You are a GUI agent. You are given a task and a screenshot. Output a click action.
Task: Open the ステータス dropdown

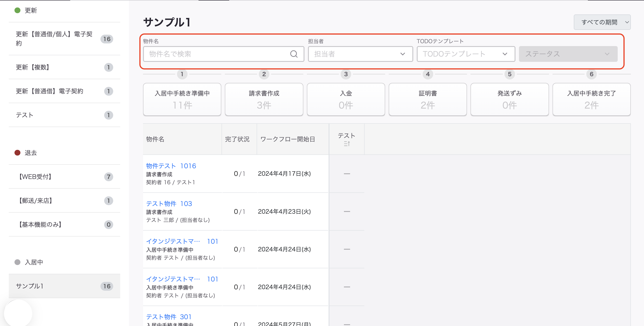tap(568, 54)
